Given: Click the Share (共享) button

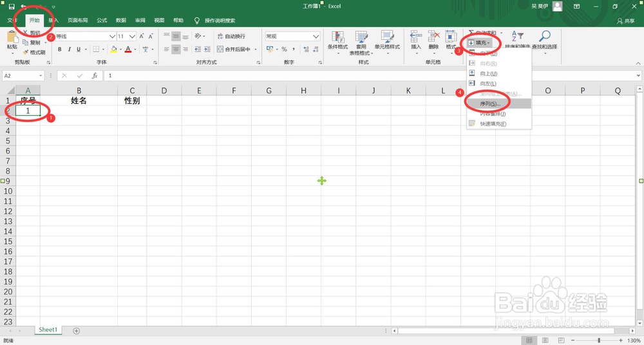Looking at the screenshot, I should (x=625, y=21).
